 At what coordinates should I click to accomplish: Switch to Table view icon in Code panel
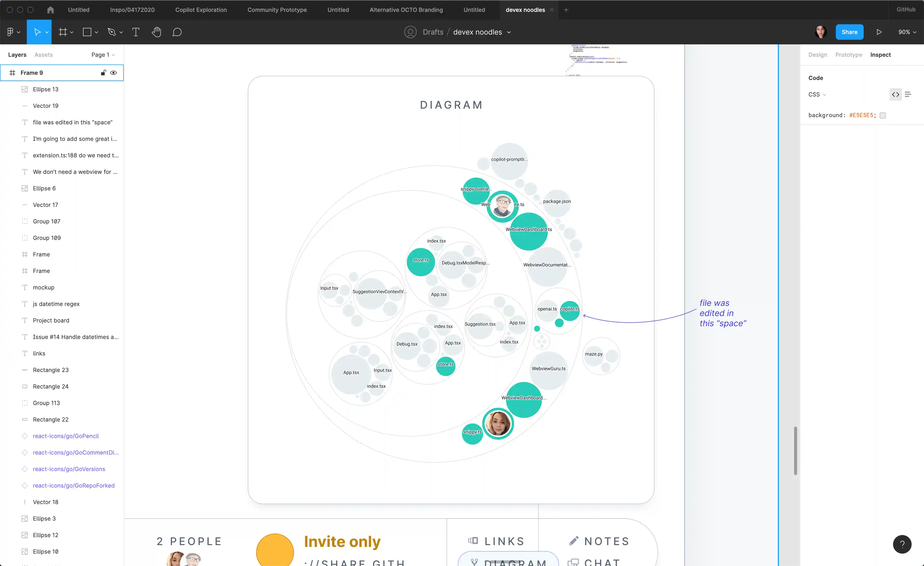908,94
